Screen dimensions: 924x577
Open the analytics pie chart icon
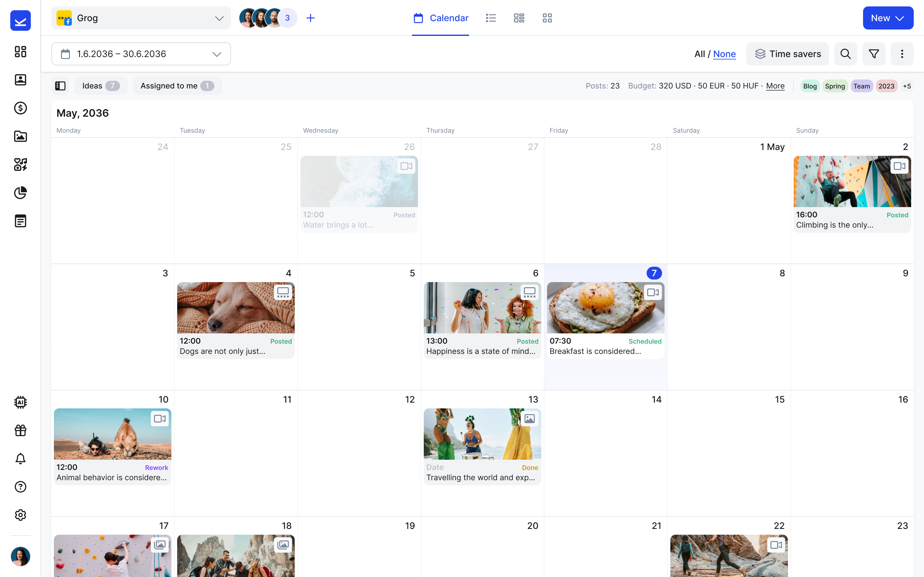pyautogui.click(x=20, y=193)
